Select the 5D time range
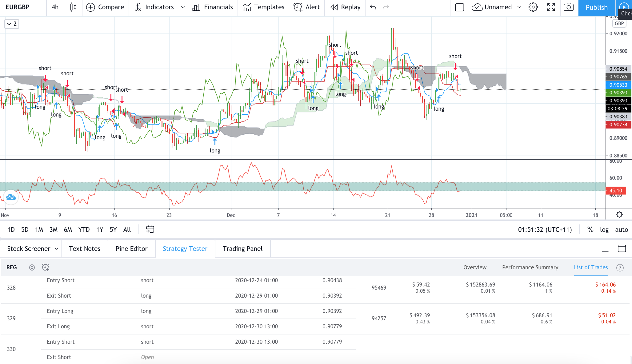The image size is (632, 364). coord(25,230)
